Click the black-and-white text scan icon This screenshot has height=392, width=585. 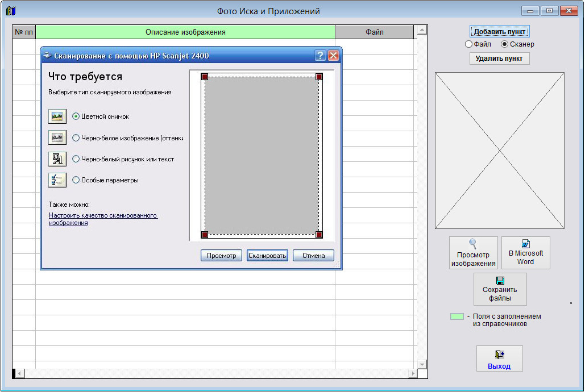click(57, 159)
